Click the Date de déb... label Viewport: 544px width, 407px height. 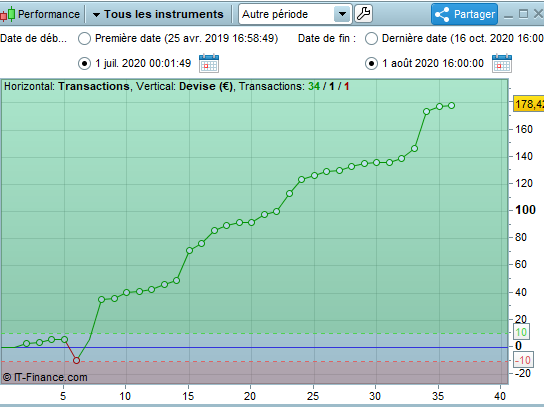click(34, 39)
